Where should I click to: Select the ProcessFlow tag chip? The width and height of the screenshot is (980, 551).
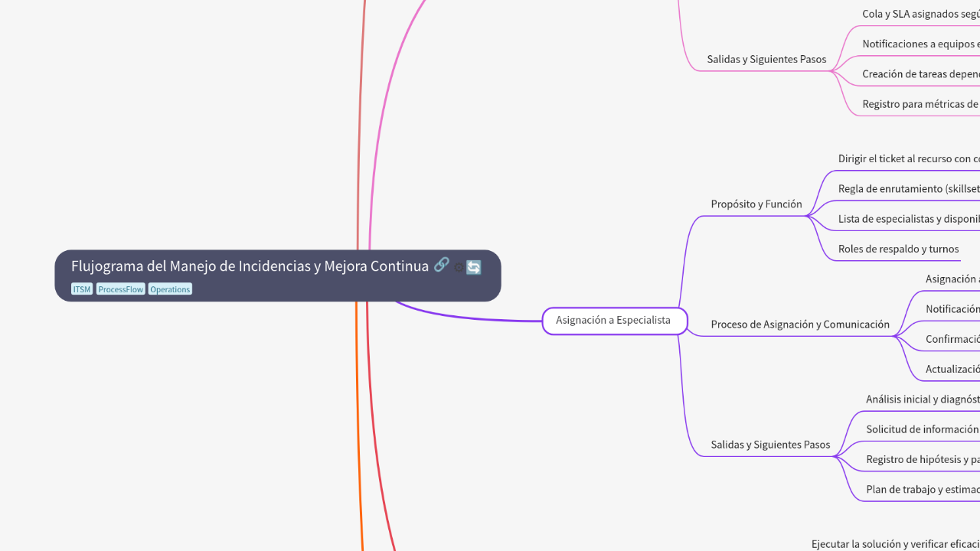tap(120, 289)
